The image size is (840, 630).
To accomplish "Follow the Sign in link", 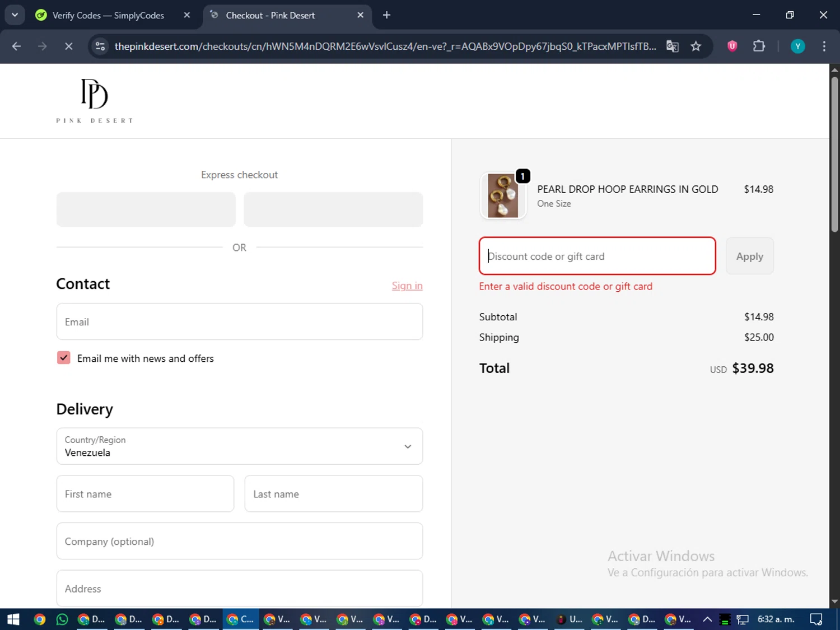I will [407, 286].
